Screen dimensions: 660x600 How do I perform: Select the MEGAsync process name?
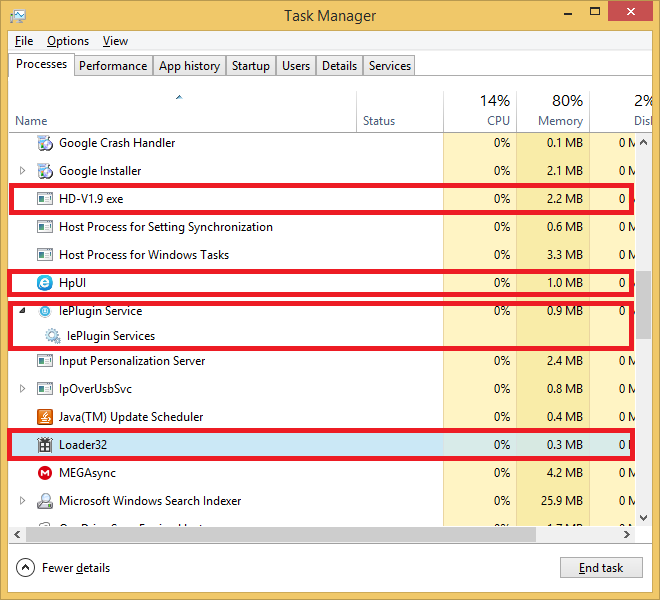(x=87, y=473)
